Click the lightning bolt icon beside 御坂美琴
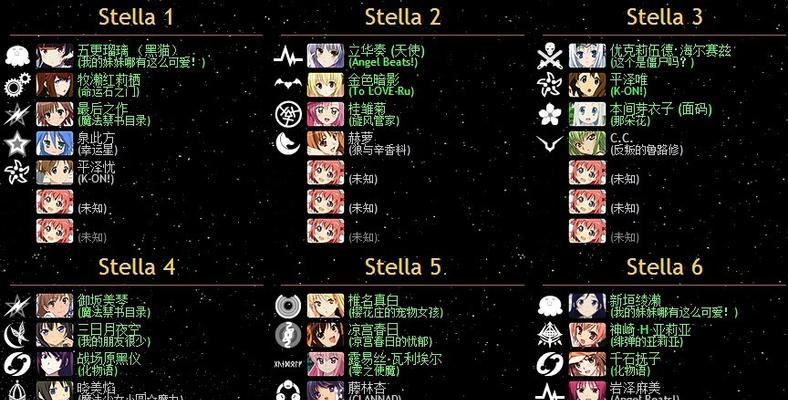Viewport: 788px width, 400px height. 17,306
